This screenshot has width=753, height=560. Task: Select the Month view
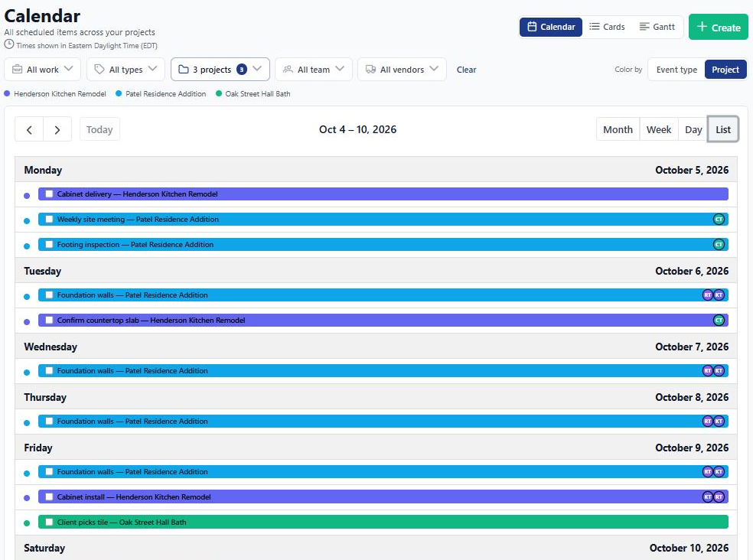[618, 130]
